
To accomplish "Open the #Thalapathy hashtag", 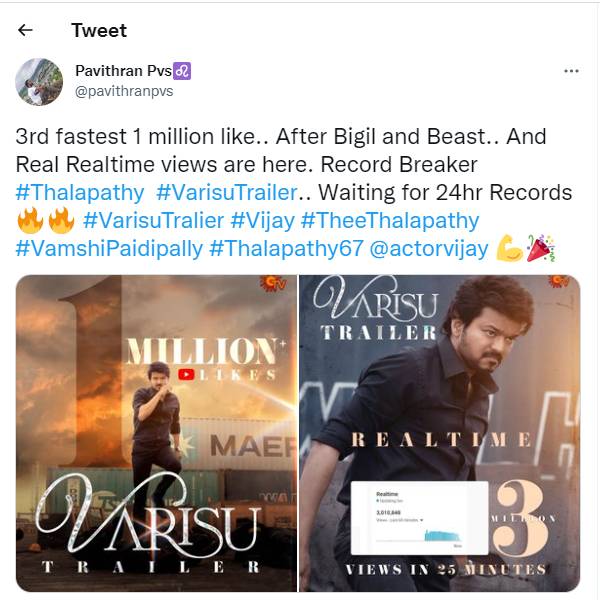I will pyautogui.click(x=80, y=192).
